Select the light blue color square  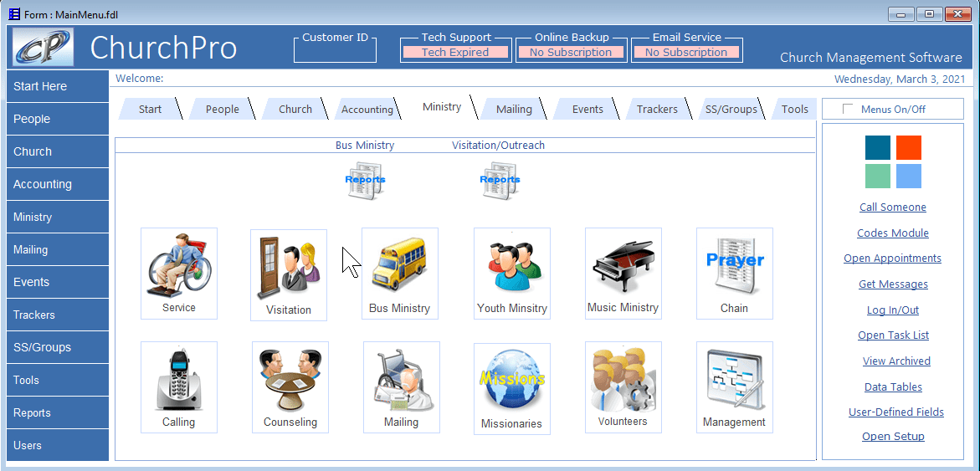(908, 177)
